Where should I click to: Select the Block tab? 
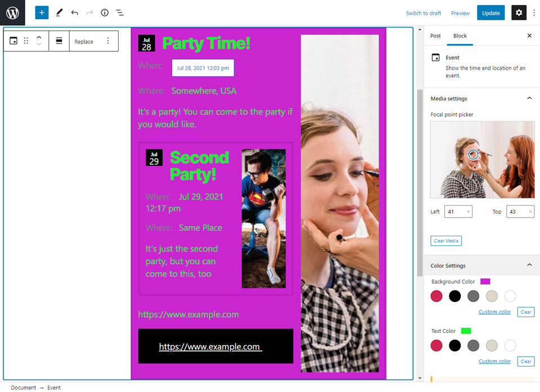(x=460, y=36)
